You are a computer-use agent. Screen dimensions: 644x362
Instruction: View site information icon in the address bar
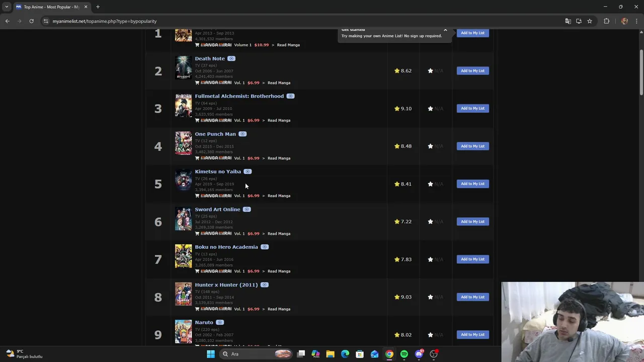click(x=46, y=21)
